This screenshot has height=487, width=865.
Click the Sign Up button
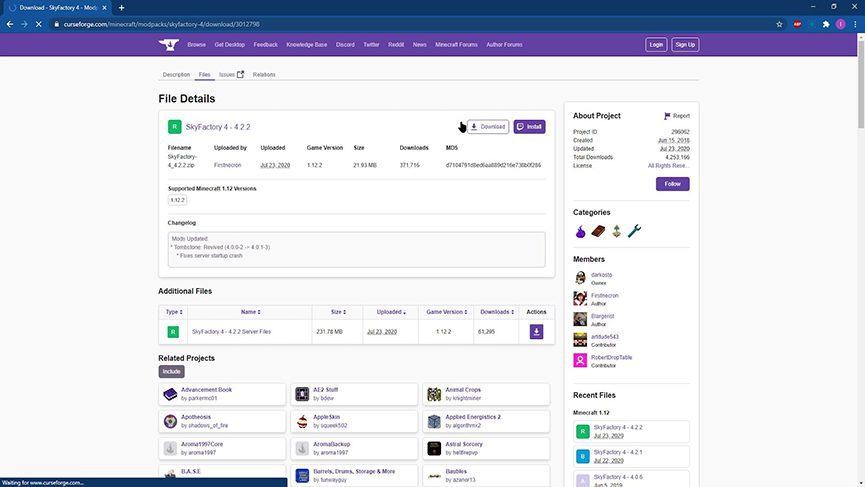tap(685, 45)
